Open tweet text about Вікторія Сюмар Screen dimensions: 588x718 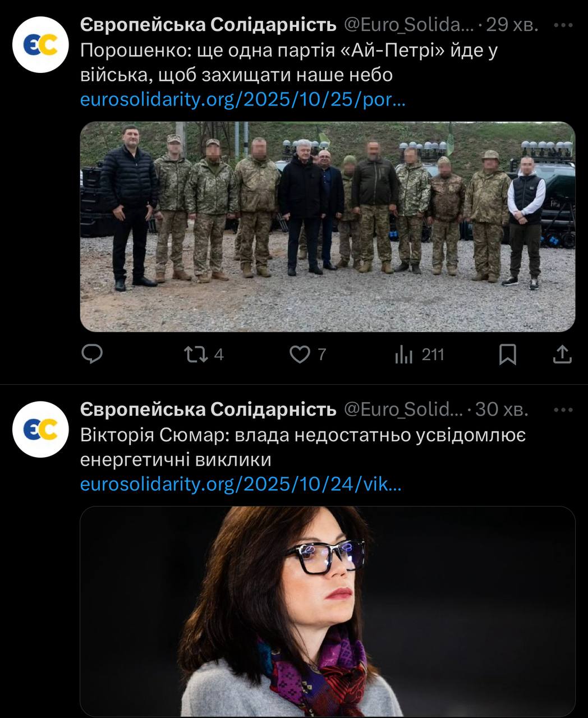pyautogui.click(x=303, y=447)
